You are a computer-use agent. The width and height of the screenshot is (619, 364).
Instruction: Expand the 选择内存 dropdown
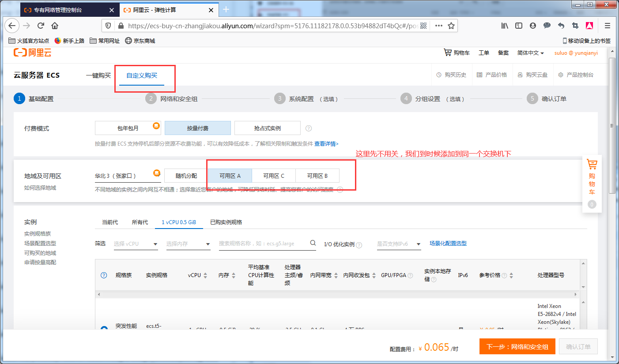click(x=188, y=244)
